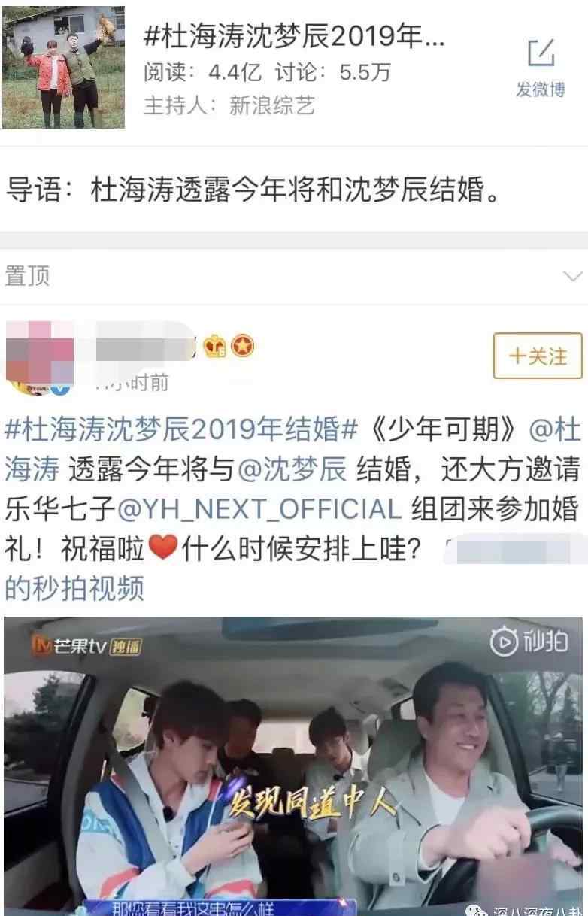Tap the round red star badge icon
Viewport: 588px width, 916px height.
point(243,346)
